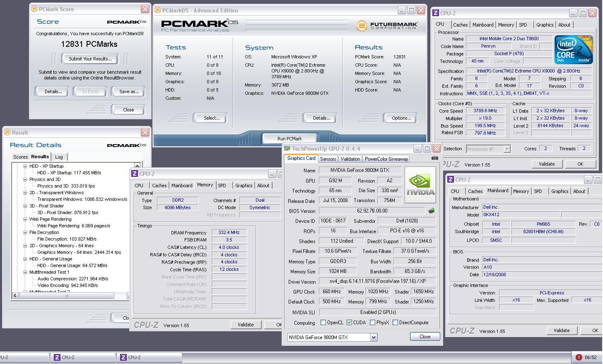Collapse the HDD - XP Startup tree node
This screenshot has width=603, height=364.
[x=25, y=166]
